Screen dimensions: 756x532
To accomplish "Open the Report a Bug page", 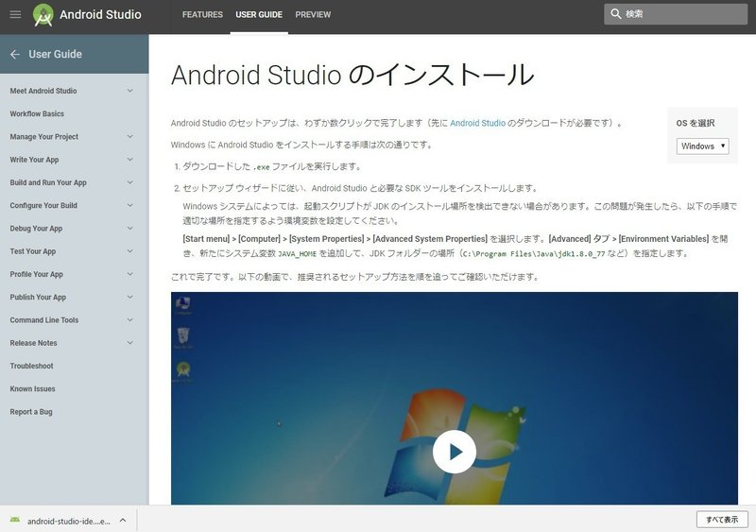I will (31, 412).
